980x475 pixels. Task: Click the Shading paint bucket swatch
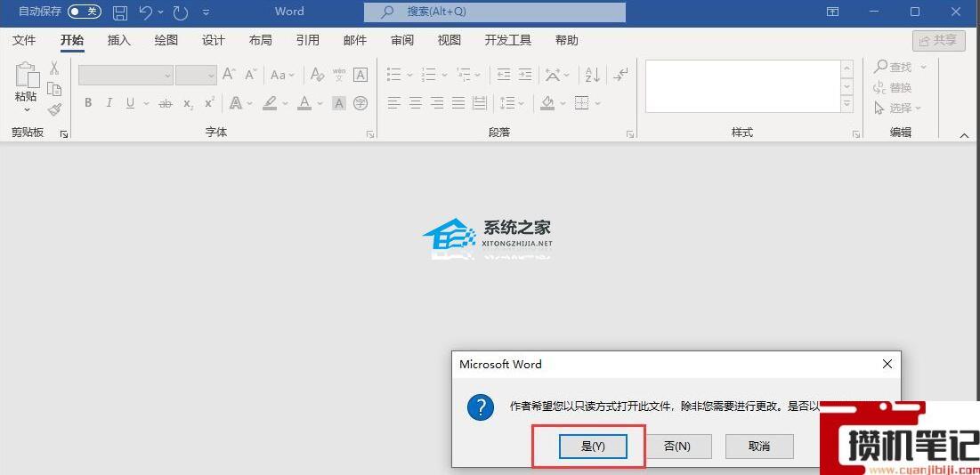point(547,103)
